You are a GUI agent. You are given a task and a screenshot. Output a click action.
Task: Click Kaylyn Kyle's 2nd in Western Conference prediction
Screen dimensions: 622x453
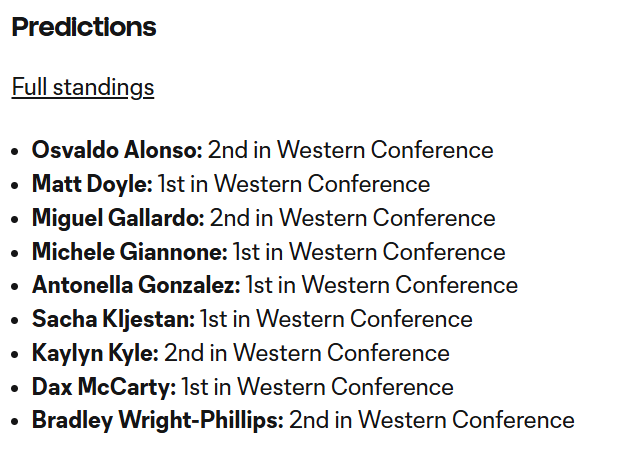click(307, 354)
